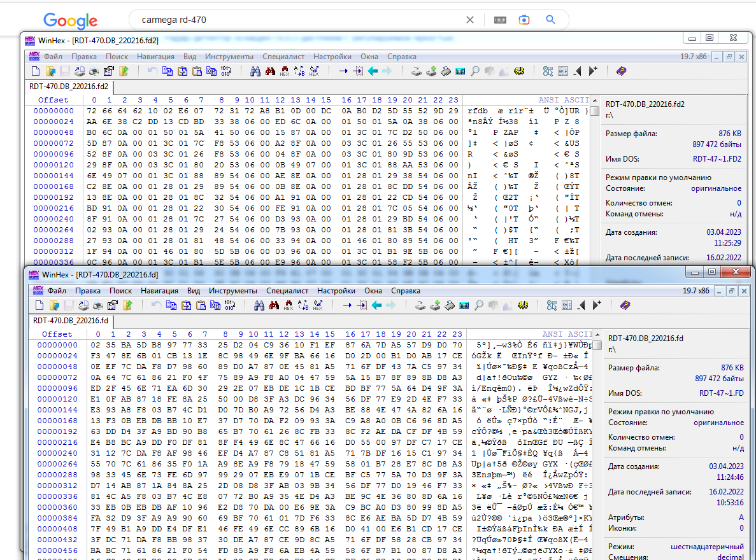756x560 pixels.
Task: Click Copy Block icon in the .fd toolbar
Action: point(171,305)
